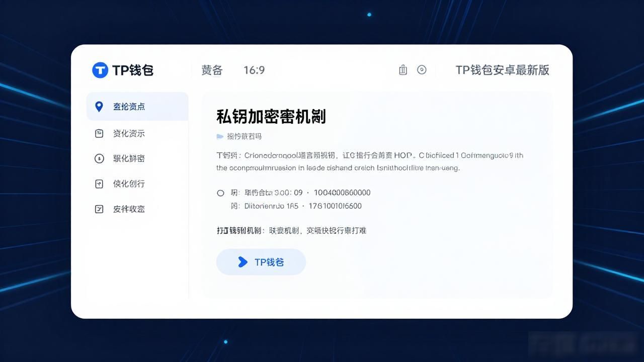Click the paragraph beginning with 'the oconproulmruesion'
This screenshot has width=644, height=362.
[338, 168]
